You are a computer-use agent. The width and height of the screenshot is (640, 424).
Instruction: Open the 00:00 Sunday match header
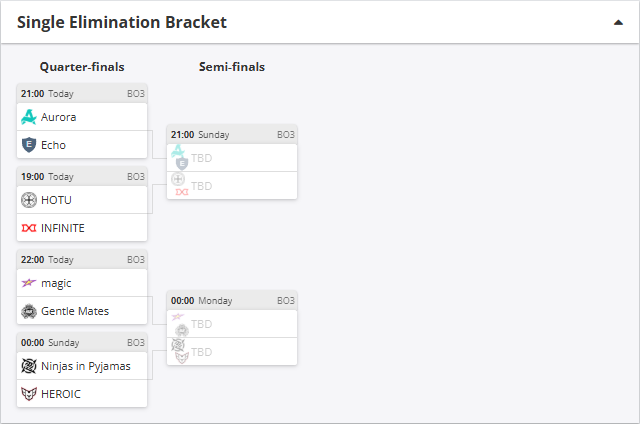pyautogui.click(x=82, y=342)
